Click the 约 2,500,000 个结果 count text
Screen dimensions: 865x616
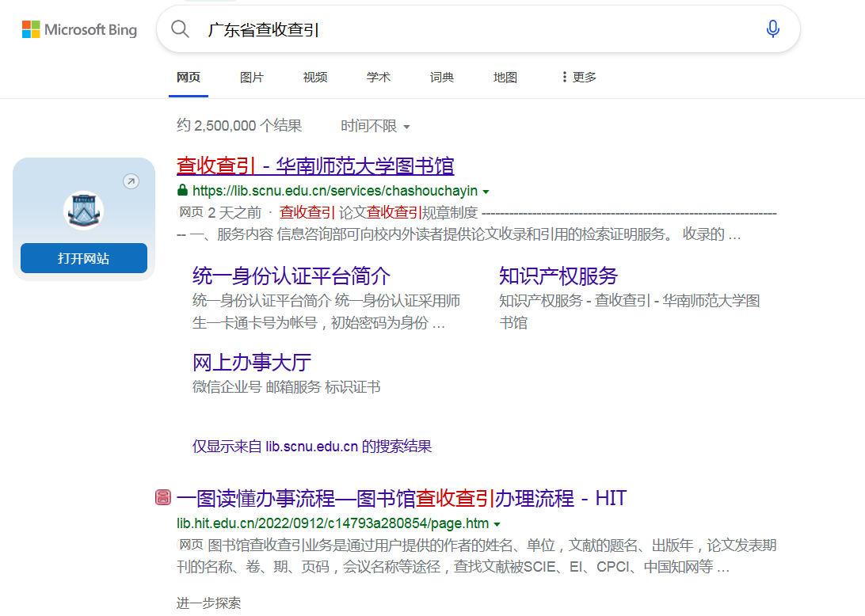[239, 126]
